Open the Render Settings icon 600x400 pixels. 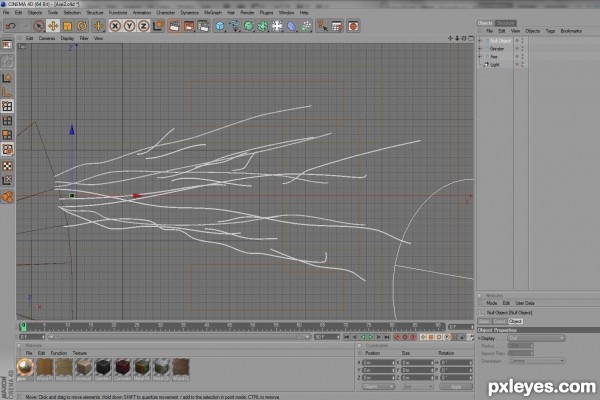click(203, 26)
